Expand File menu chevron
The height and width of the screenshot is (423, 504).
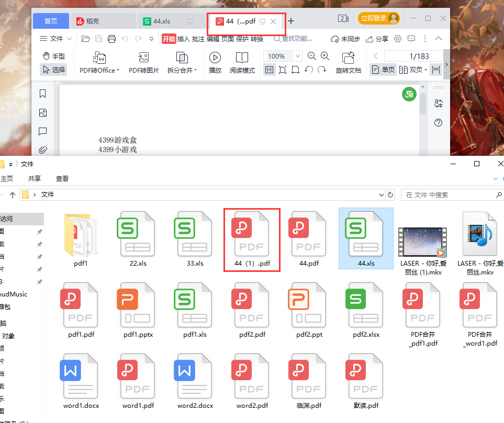click(x=69, y=39)
